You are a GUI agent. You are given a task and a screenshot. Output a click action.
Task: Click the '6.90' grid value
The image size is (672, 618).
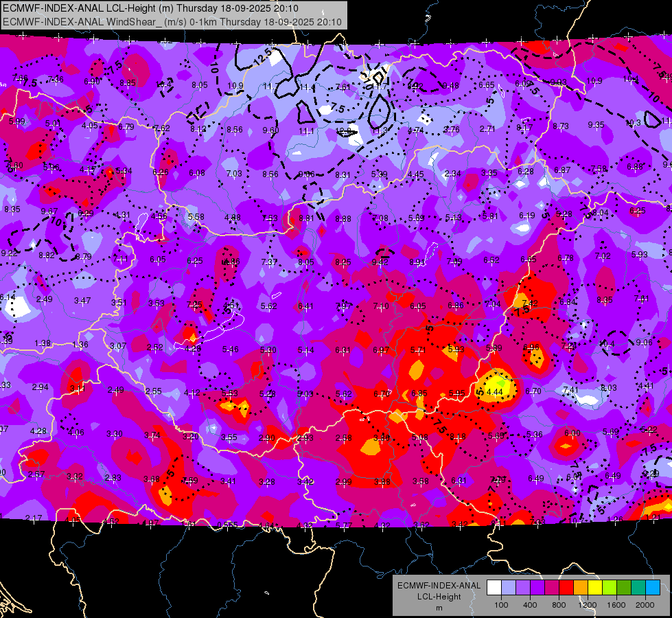(x=92, y=82)
